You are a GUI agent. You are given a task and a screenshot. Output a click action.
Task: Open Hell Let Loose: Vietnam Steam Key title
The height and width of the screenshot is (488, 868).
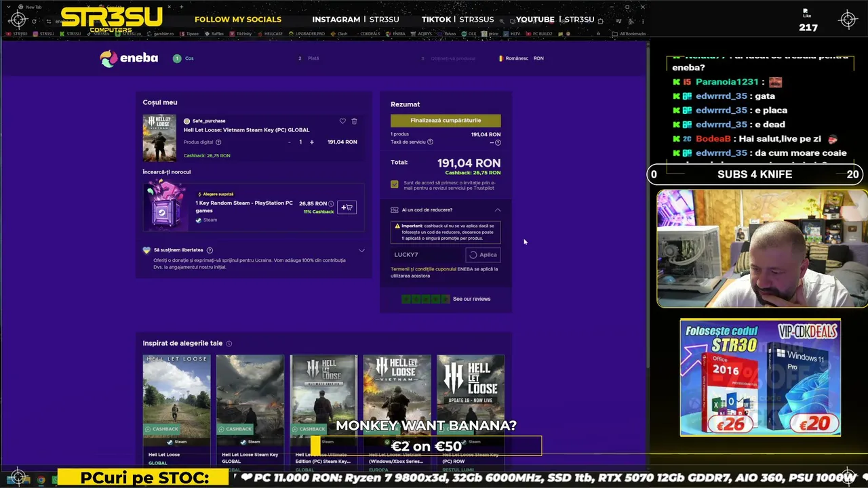pos(246,130)
